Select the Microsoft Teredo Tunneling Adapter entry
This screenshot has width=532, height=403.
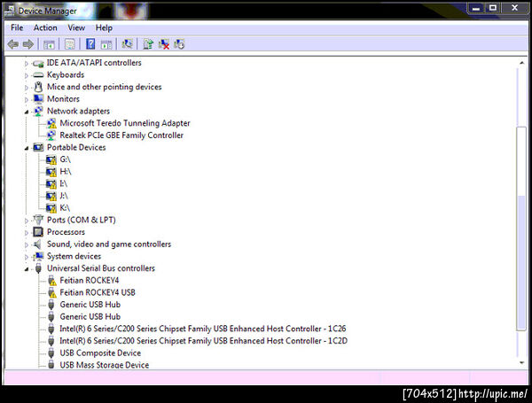coord(125,123)
